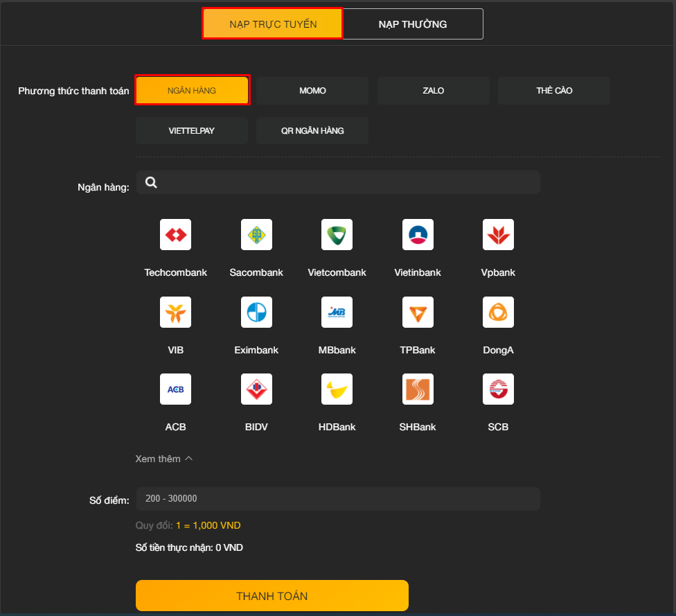
Task: Choose the Vpbank red logo
Action: click(x=498, y=235)
